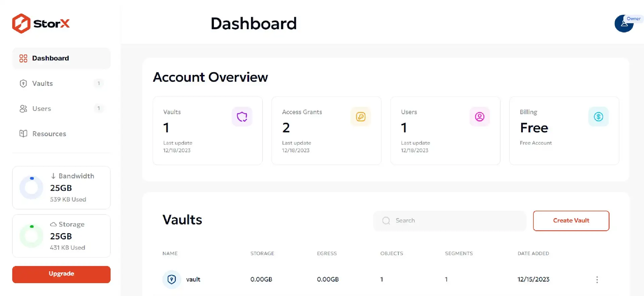The image size is (644, 296).
Task: Open the Owner profile avatar
Action: pyautogui.click(x=624, y=24)
